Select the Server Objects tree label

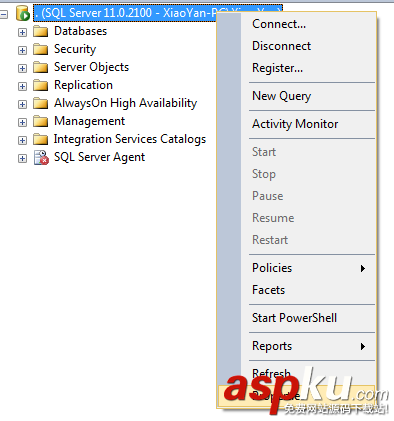tap(91, 67)
